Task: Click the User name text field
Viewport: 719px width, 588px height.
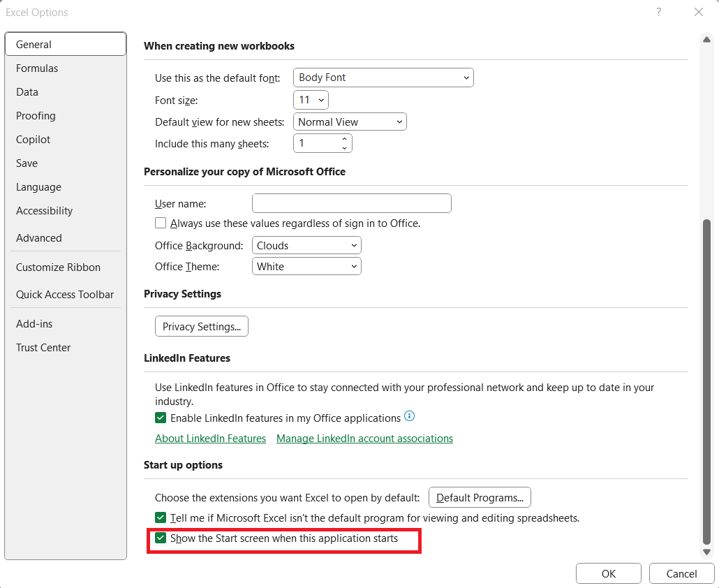Action: [352, 203]
